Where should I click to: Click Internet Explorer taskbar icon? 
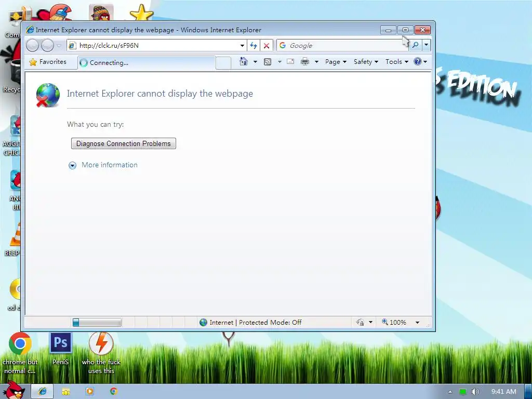[43, 391]
